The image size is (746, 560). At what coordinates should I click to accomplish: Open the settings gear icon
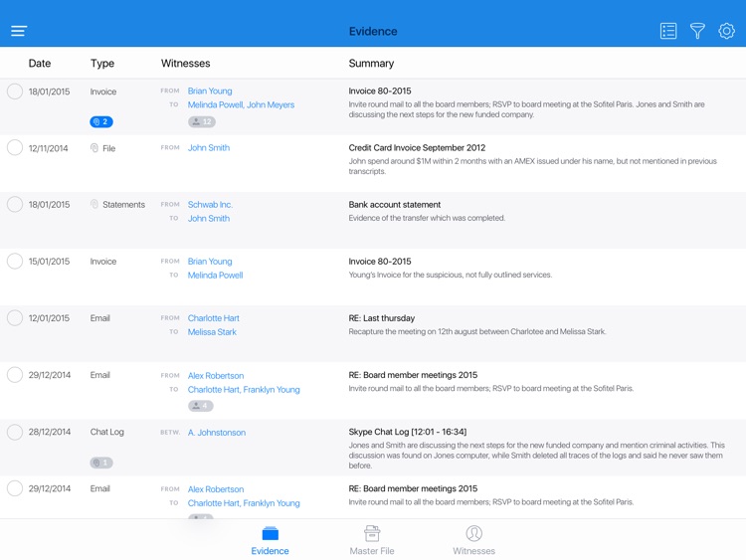pyautogui.click(x=727, y=32)
